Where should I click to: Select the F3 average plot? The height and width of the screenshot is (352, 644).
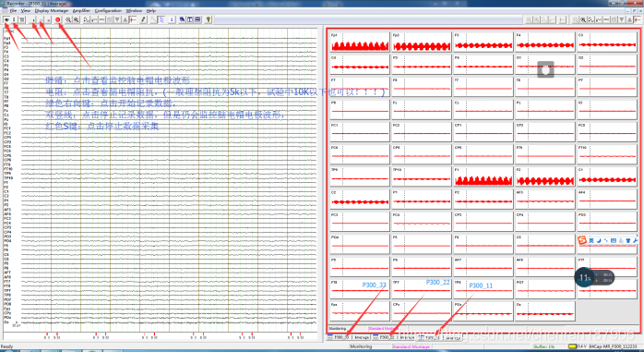(x=483, y=42)
